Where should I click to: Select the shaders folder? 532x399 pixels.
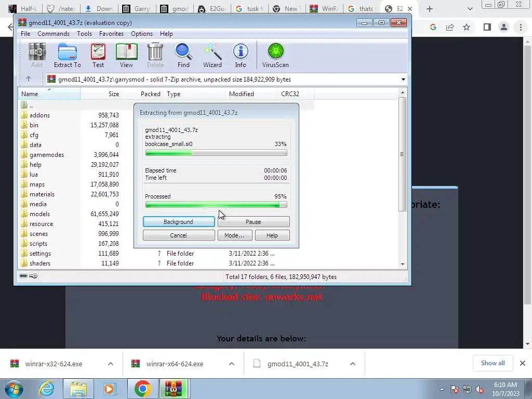(39, 263)
